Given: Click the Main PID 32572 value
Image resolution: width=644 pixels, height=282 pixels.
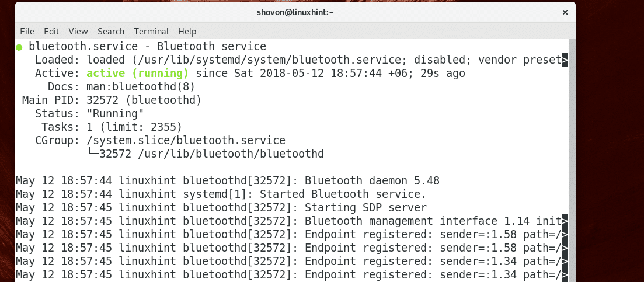Looking at the screenshot, I should (102, 100).
